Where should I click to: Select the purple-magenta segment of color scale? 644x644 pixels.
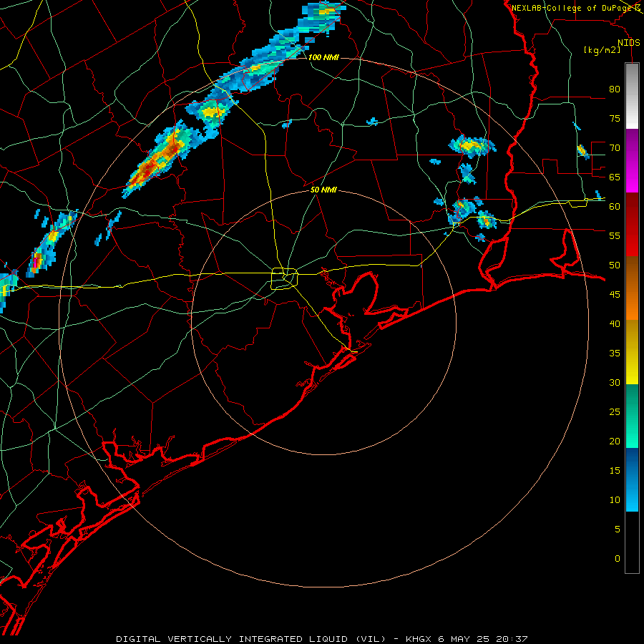(x=632, y=160)
